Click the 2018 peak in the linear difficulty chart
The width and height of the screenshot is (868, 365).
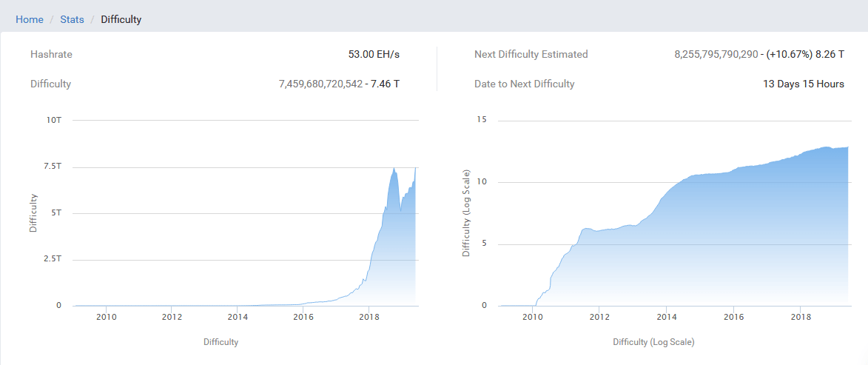[394, 170]
